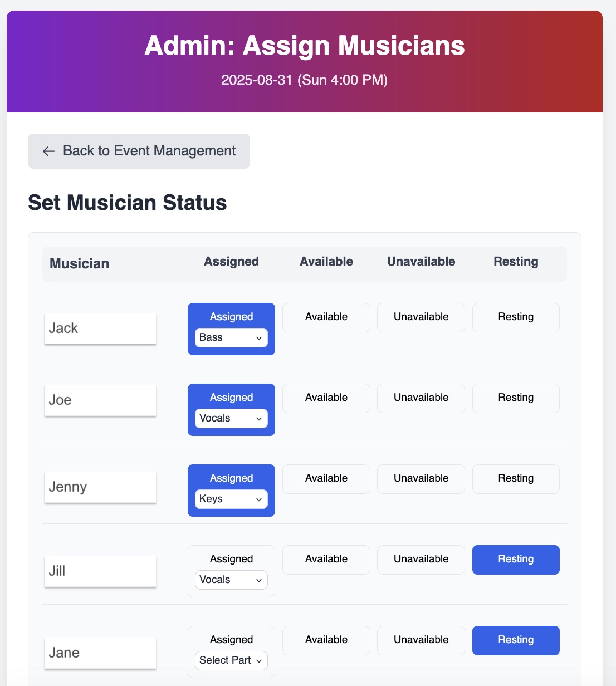Screen dimensions: 616x686
Task: Open Jill's Vocals part dropdown
Action: 231,580
